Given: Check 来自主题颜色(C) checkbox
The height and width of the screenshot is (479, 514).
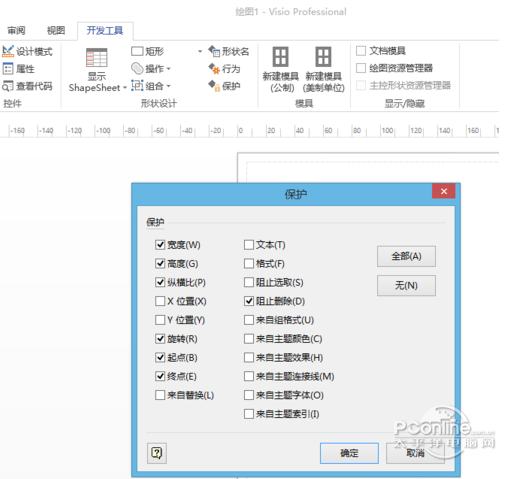Looking at the screenshot, I should point(249,339).
